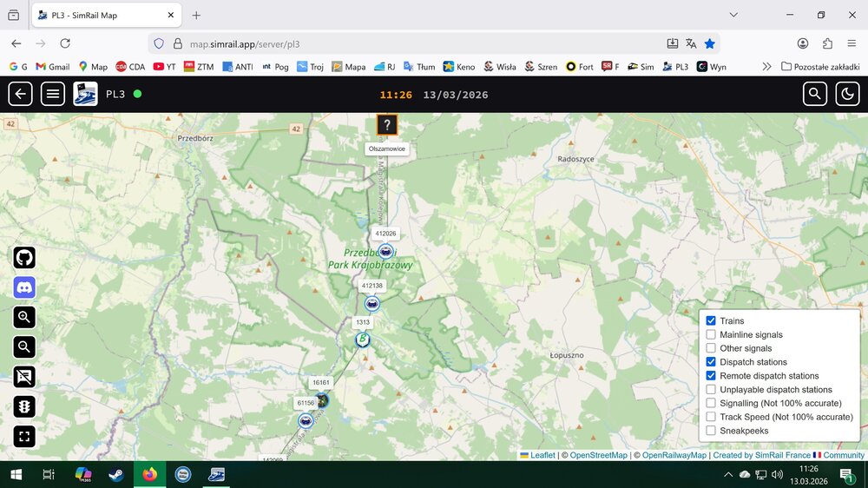
Task: Open the Gmail bookmark
Action: [52, 67]
